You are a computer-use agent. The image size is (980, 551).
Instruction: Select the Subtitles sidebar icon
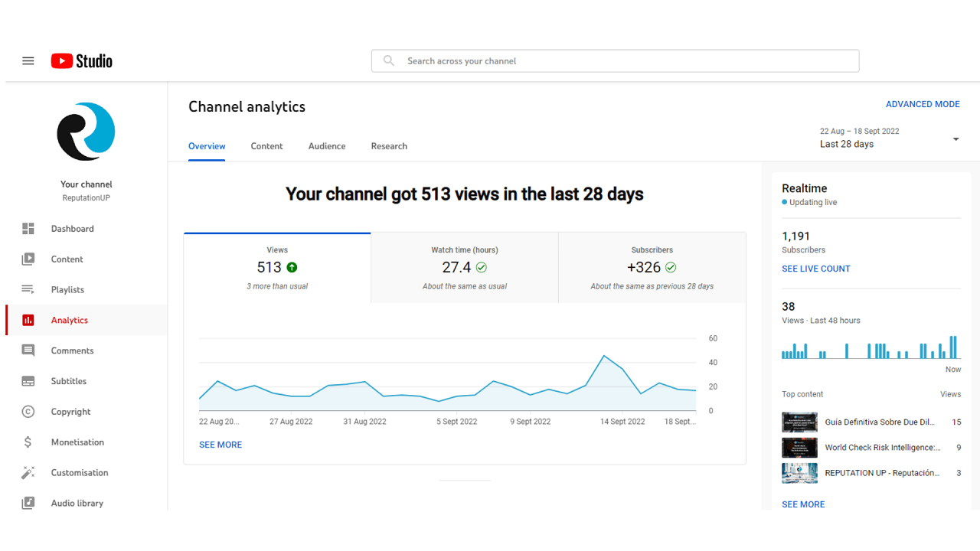click(x=28, y=381)
